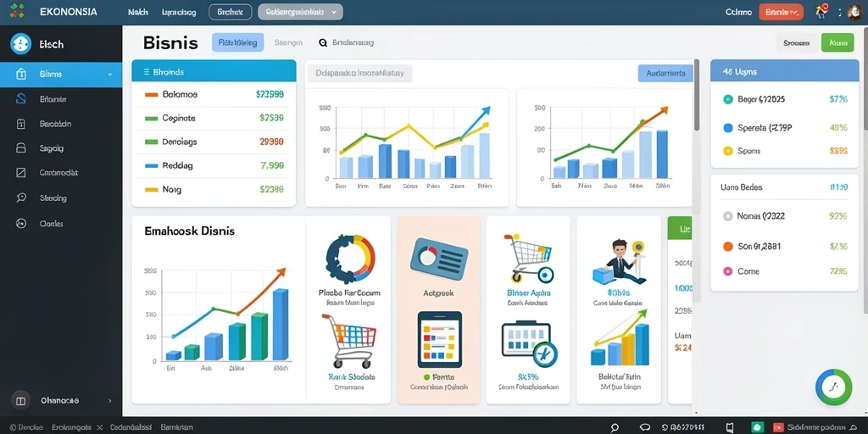Image resolution: width=868 pixels, height=434 pixels.
Task: Click the floating circular edit button
Action: [834, 387]
